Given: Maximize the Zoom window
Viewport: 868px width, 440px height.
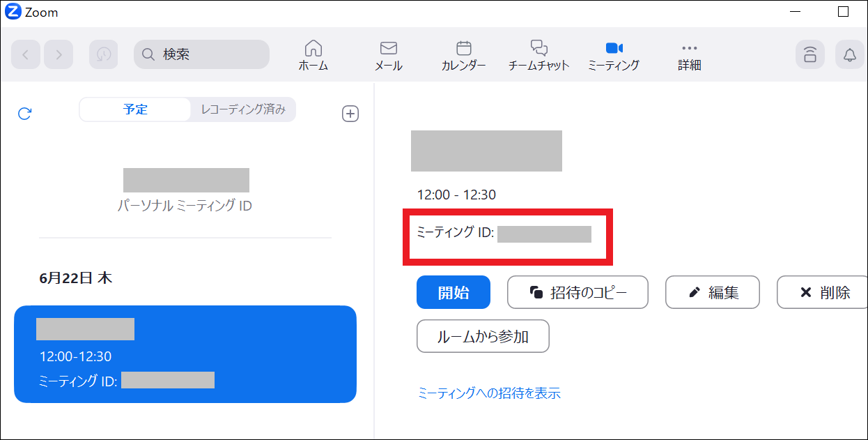Looking at the screenshot, I should pos(843,12).
